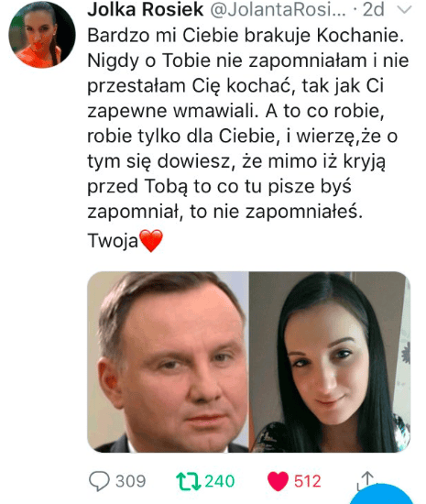Open the @JolantaRosi... handle link
Screen dimensions: 426x504
(x=278, y=9)
